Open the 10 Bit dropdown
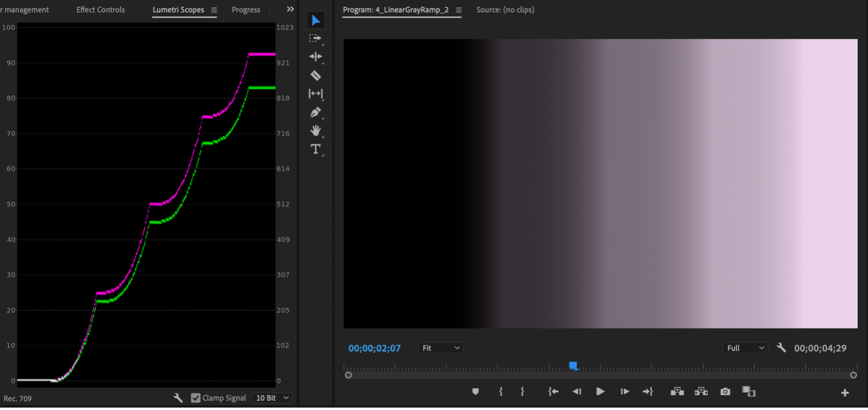Image resolution: width=868 pixels, height=410 pixels. 271,397
